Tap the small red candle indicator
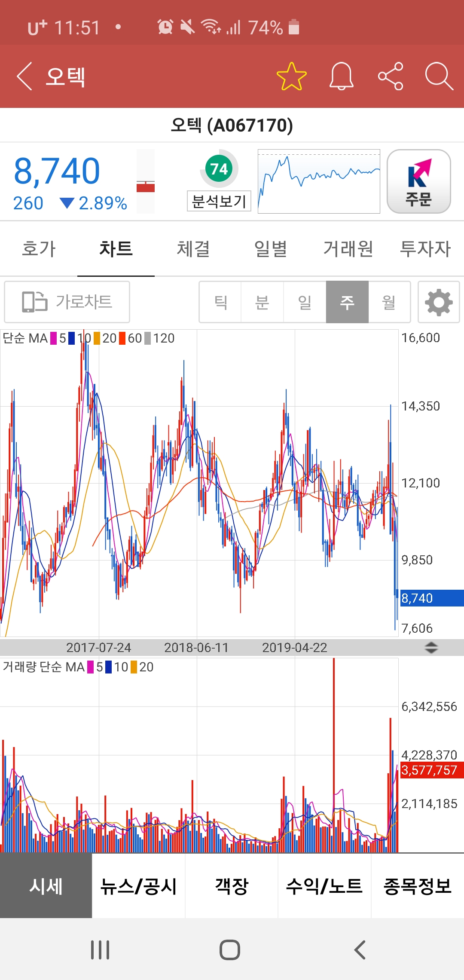This screenshot has height=980, width=464. coord(146,187)
